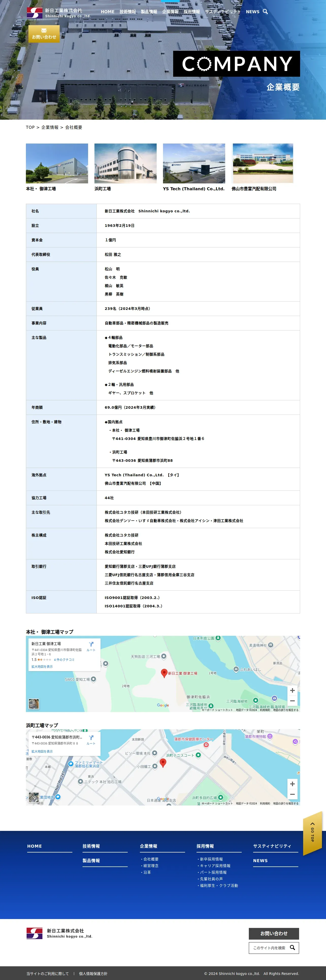
Task: Open 製品情報 in top navigation
Action: click(x=149, y=12)
